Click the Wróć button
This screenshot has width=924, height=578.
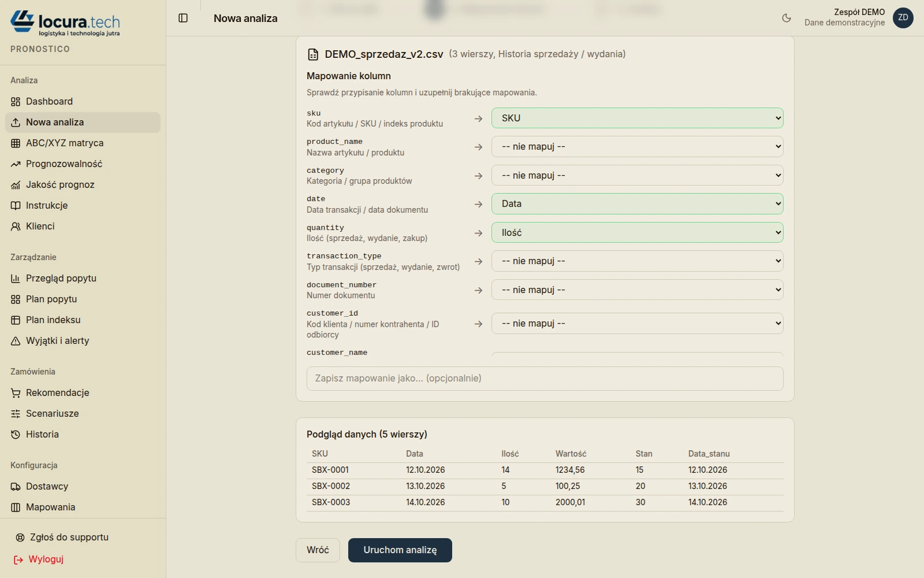tap(318, 550)
